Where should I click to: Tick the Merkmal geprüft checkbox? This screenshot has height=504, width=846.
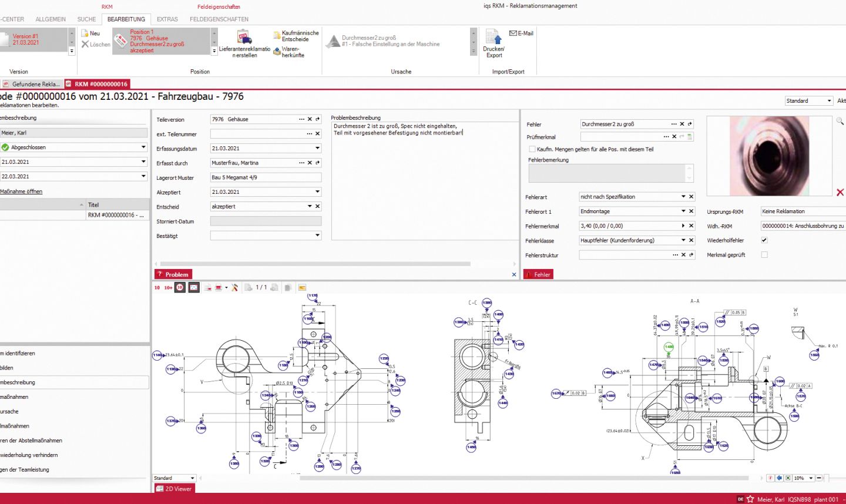(764, 255)
